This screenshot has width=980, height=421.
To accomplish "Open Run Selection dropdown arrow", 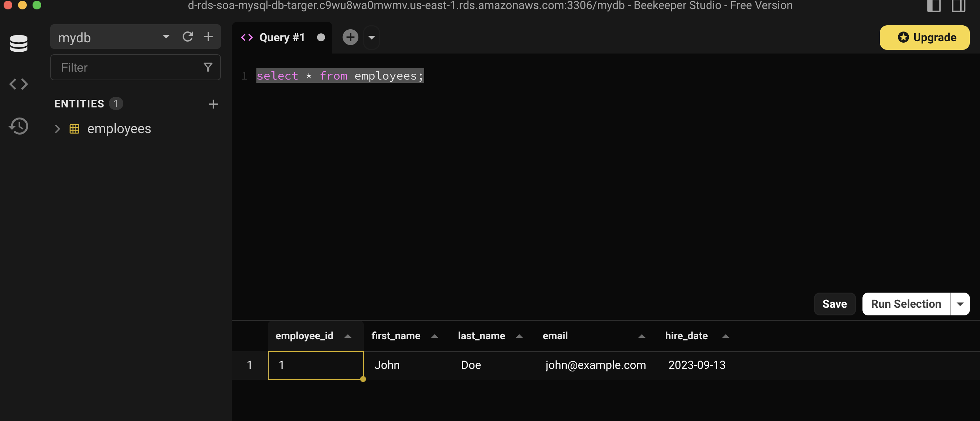I will (x=960, y=304).
